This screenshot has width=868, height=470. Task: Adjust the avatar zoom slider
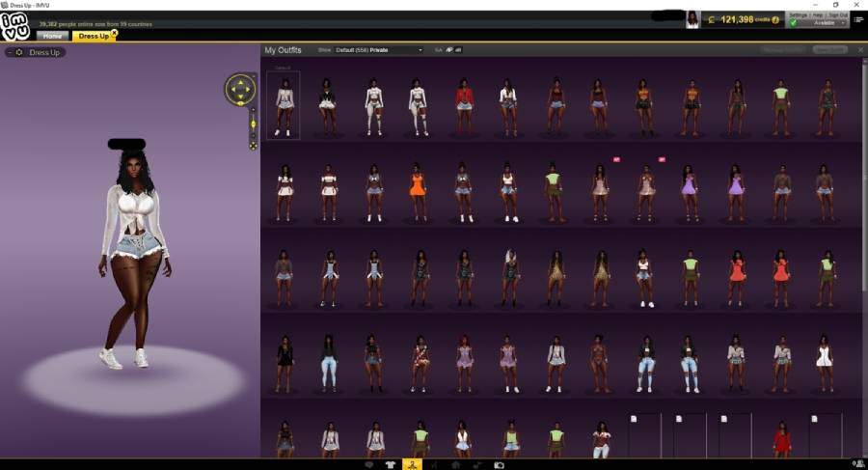point(253,124)
